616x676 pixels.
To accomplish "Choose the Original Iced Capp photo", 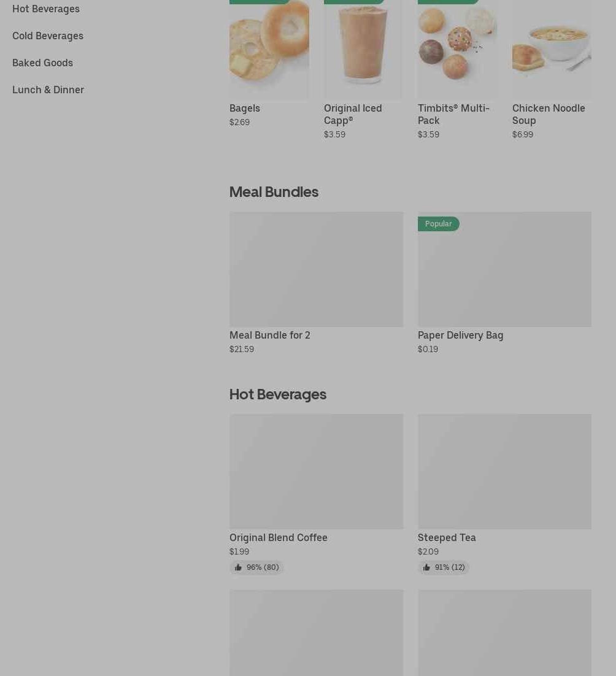I will (x=363, y=50).
